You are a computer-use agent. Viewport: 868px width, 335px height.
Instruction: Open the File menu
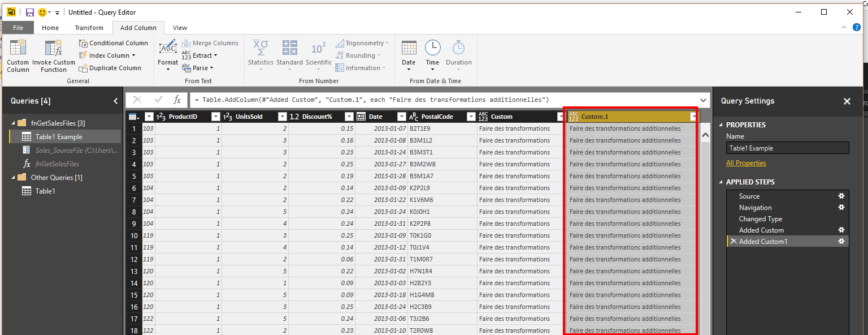click(18, 28)
